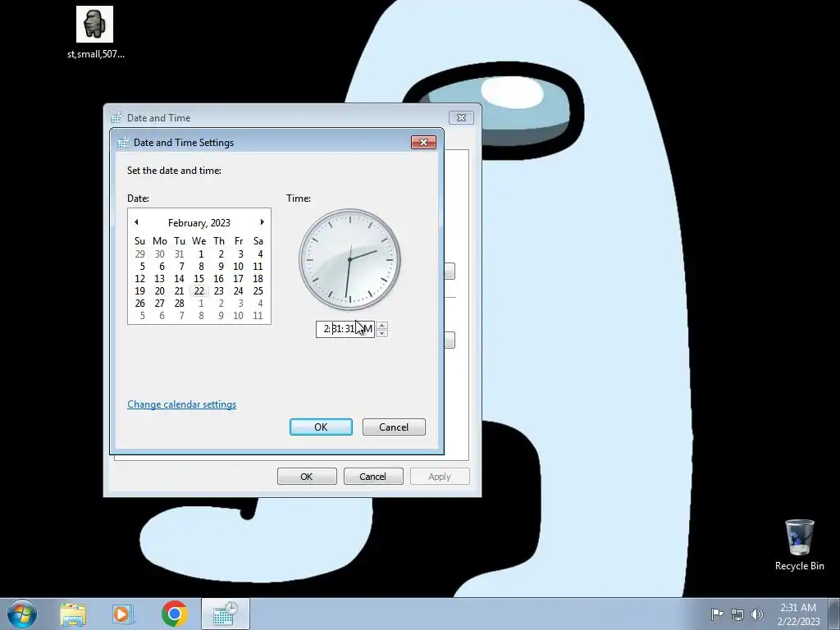Click the Show desktop button on taskbar
The image size is (840, 630).
click(x=834, y=614)
